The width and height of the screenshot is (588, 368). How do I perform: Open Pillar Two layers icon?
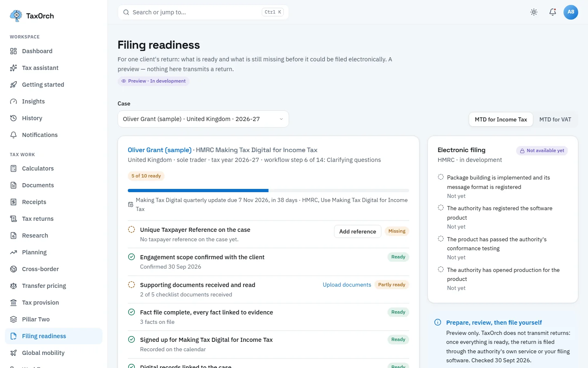coord(13,319)
